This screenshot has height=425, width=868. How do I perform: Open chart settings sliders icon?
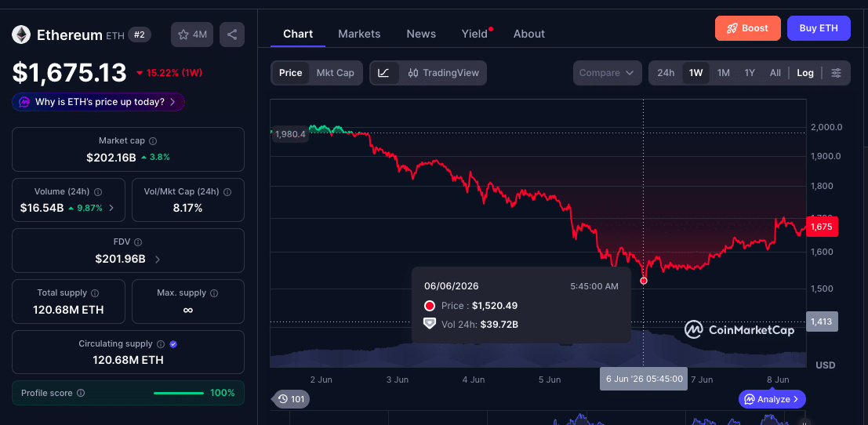(837, 73)
